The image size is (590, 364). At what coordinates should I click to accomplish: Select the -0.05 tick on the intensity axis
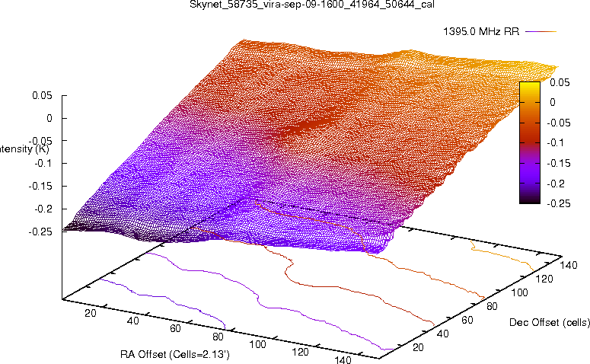(40, 141)
